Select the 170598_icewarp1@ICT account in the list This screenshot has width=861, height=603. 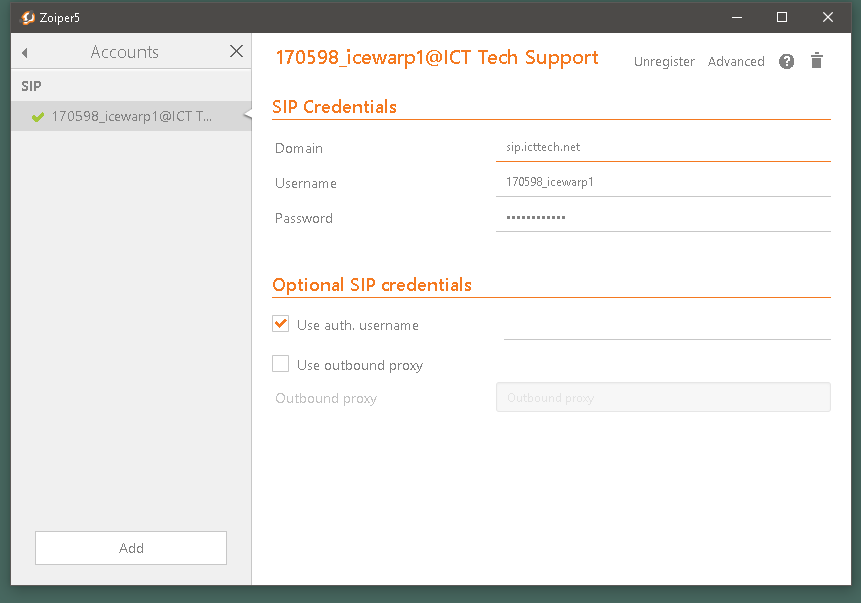pos(131,116)
